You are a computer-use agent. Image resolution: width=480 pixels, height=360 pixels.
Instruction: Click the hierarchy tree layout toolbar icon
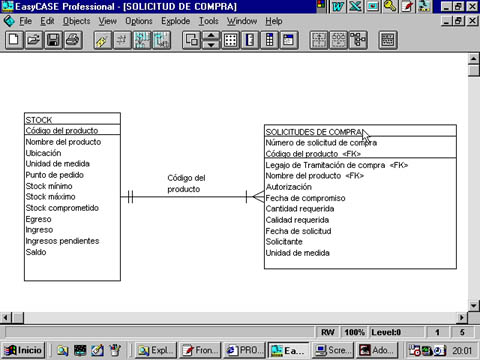click(x=358, y=40)
